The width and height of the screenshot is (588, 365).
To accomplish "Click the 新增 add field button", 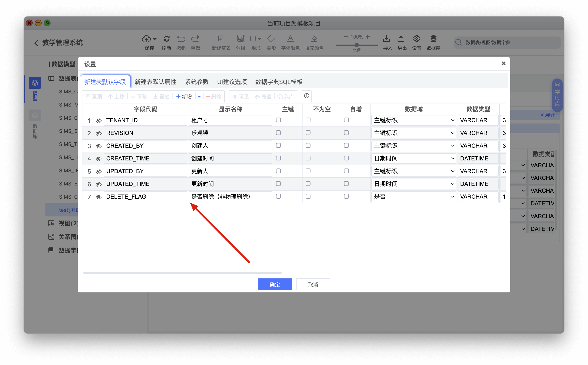I will pyautogui.click(x=184, y=97).
